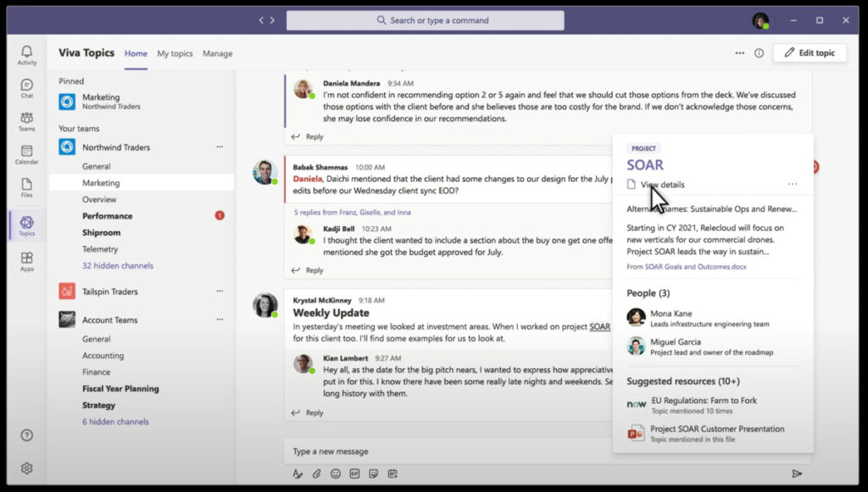
Task: Open Project SOAR Customer Presentation file
Action: point(706,434)
